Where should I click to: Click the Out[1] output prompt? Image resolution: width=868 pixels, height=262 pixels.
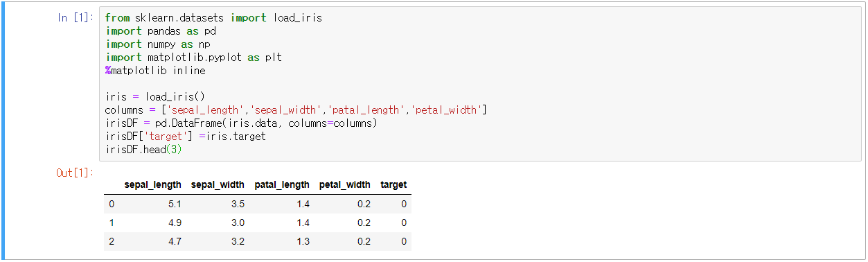76,173
